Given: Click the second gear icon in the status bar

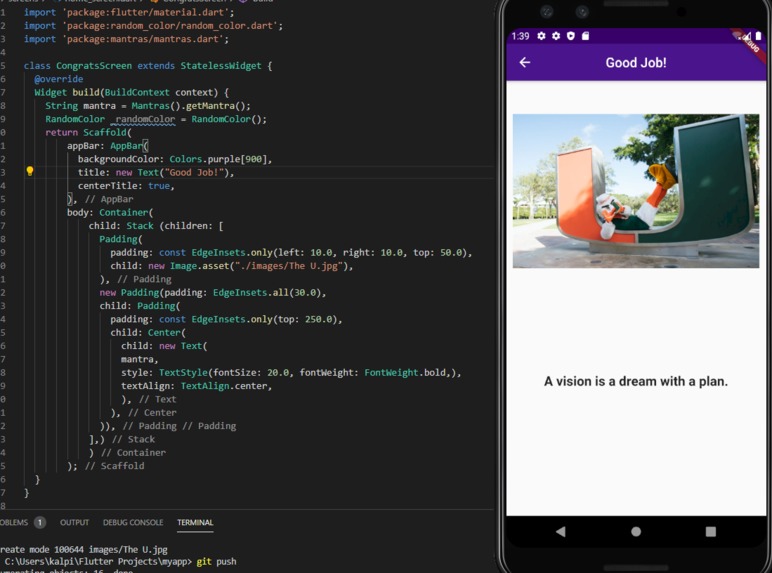Looking at the screenshot, I should (556, 35).
